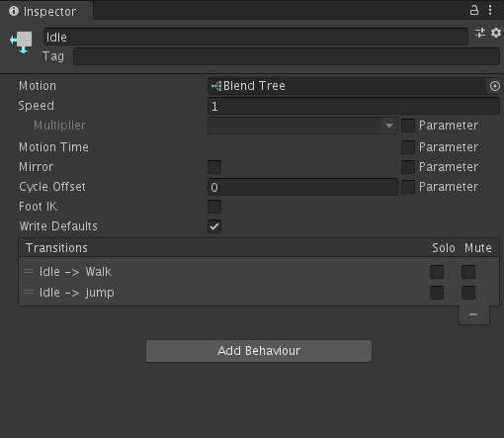
Task: Open the Inspector three-dot options menu
Action: 490,10
